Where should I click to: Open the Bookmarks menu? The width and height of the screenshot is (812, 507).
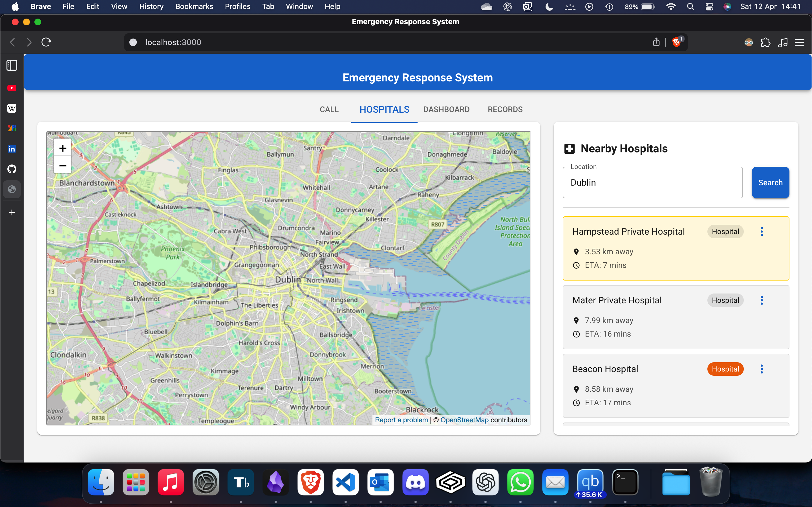[194, 6]
